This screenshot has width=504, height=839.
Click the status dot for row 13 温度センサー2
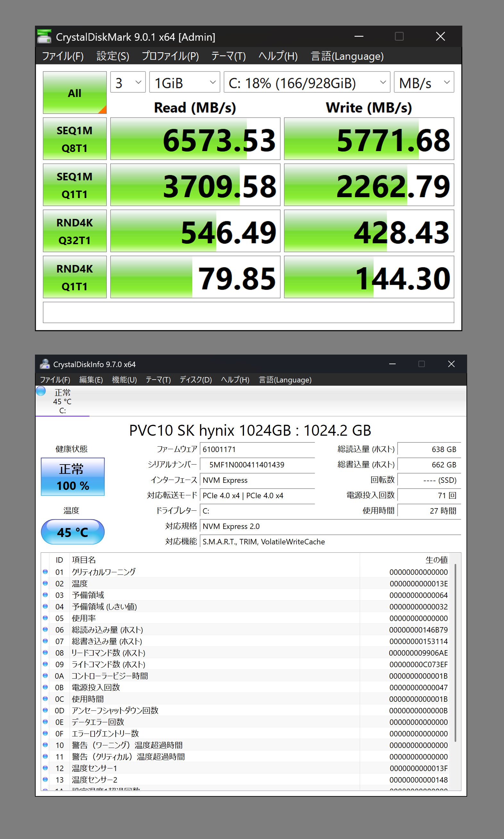45,780
